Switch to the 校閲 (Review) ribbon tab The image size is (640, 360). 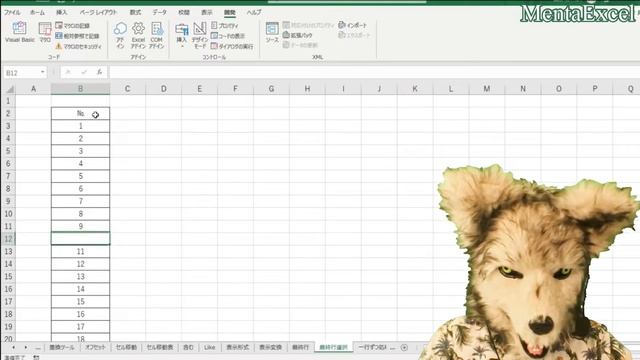[x=184, y=12]
